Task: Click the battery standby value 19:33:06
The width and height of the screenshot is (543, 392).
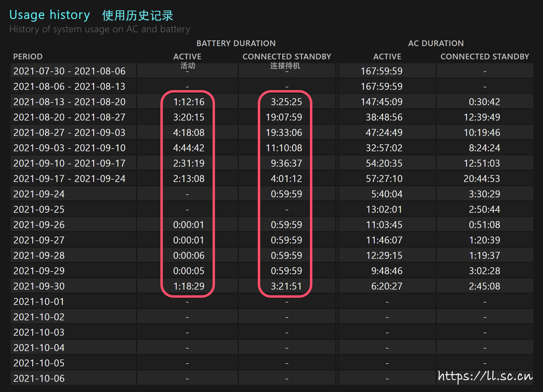Action: 284,133
